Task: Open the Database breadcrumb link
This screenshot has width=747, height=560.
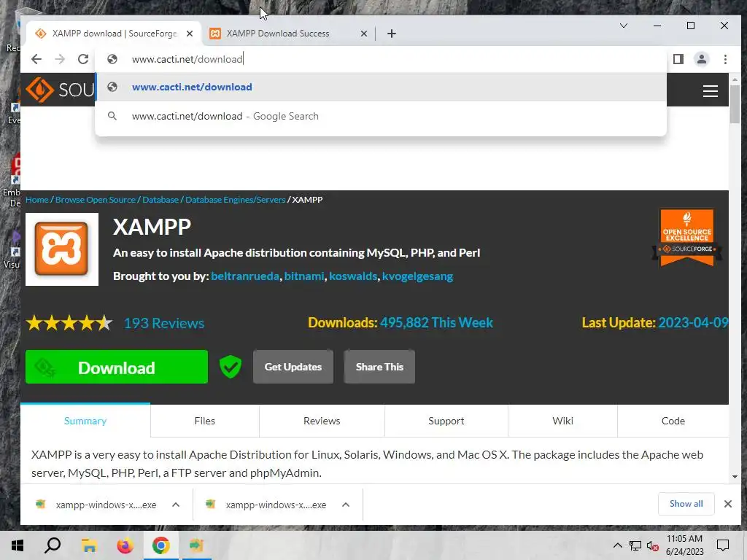Action: [160, 200]
